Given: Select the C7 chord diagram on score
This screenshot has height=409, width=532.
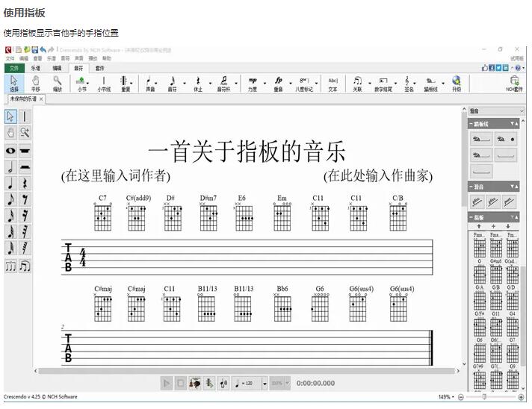Looking at the screenshot, I should click(102, 216).
